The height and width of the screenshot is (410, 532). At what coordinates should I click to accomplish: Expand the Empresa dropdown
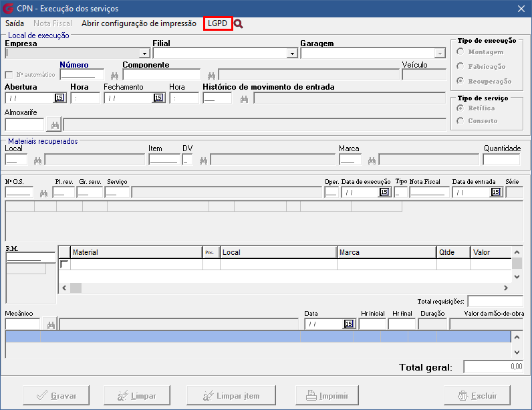[x=144, y=54]
